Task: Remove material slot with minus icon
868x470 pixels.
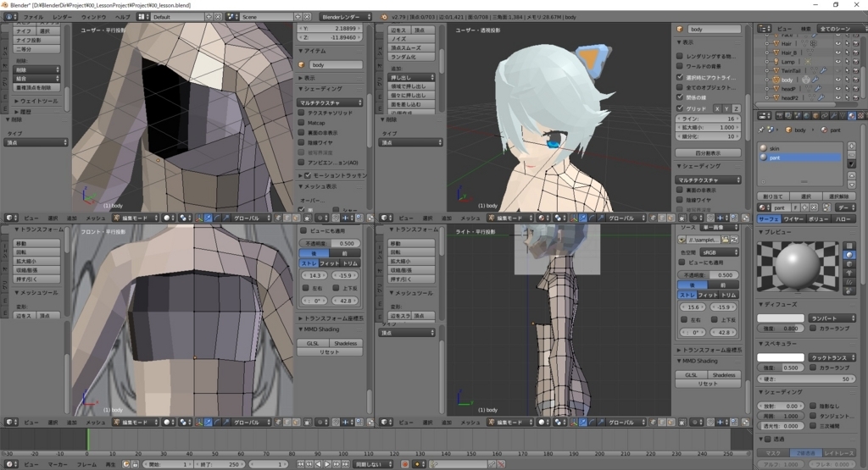Action: pyautogui.click(x=851, y=155)
